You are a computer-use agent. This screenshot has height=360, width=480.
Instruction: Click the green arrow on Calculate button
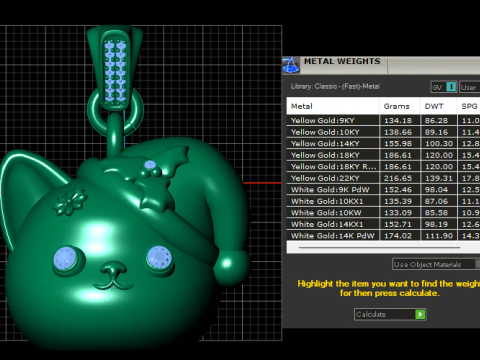(420, 314)
